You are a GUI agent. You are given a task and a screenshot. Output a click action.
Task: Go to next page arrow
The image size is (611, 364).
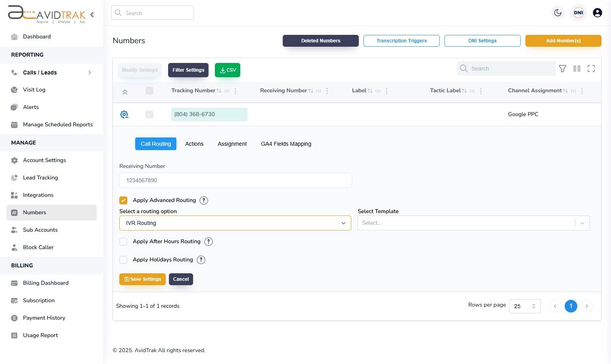pos(587,306)
